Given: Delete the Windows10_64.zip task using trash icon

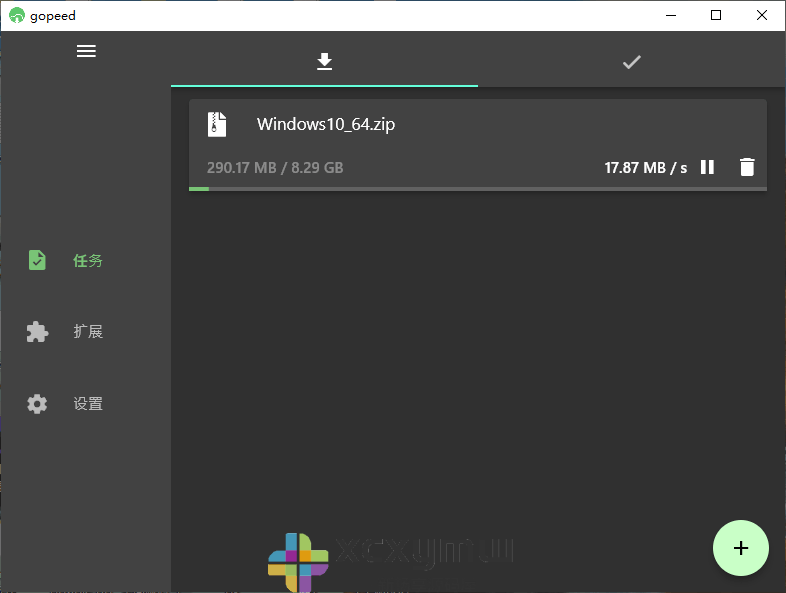Looking at the screenshot, I should [x=747, y=167].
